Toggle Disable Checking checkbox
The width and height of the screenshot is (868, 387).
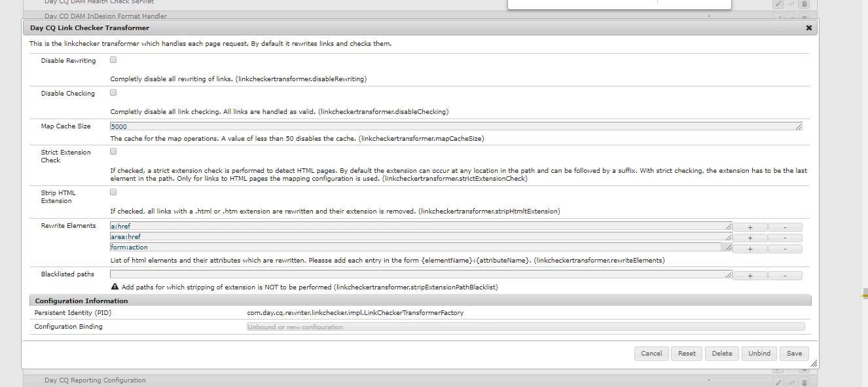point(113,92)
